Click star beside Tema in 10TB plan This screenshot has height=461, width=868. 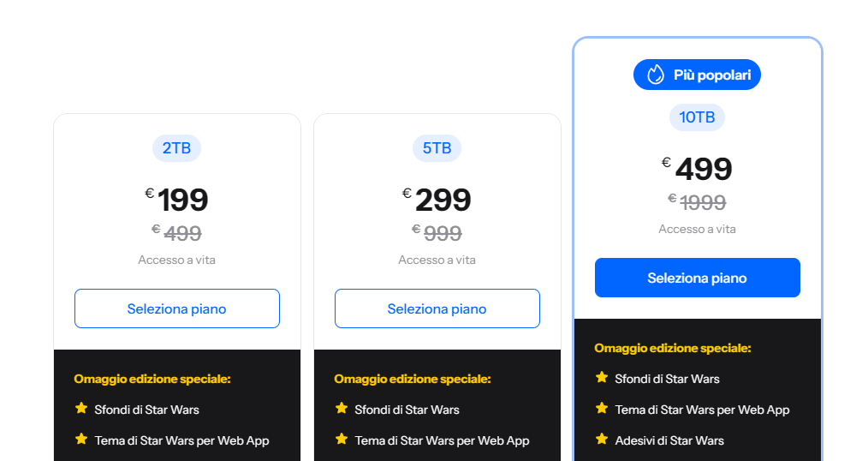[602, 409]
